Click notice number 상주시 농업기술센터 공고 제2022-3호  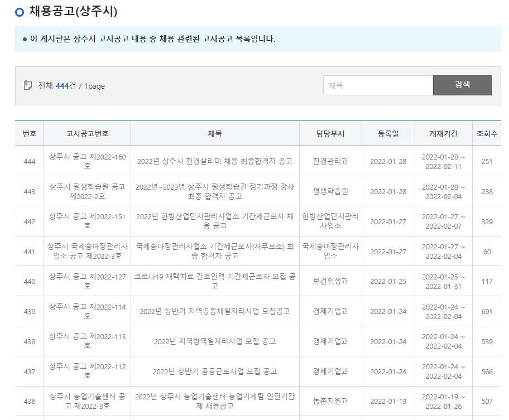point(87,401)
